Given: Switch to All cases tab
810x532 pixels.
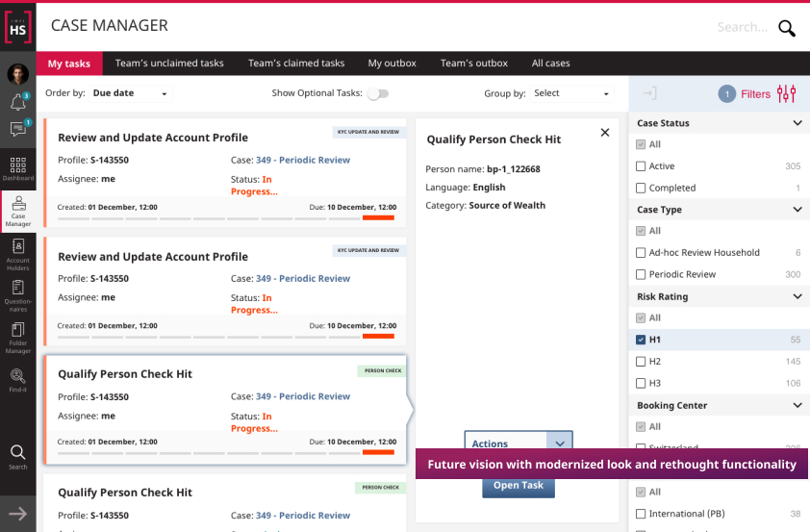Looking at the screenshot, I should pos(550,63).
